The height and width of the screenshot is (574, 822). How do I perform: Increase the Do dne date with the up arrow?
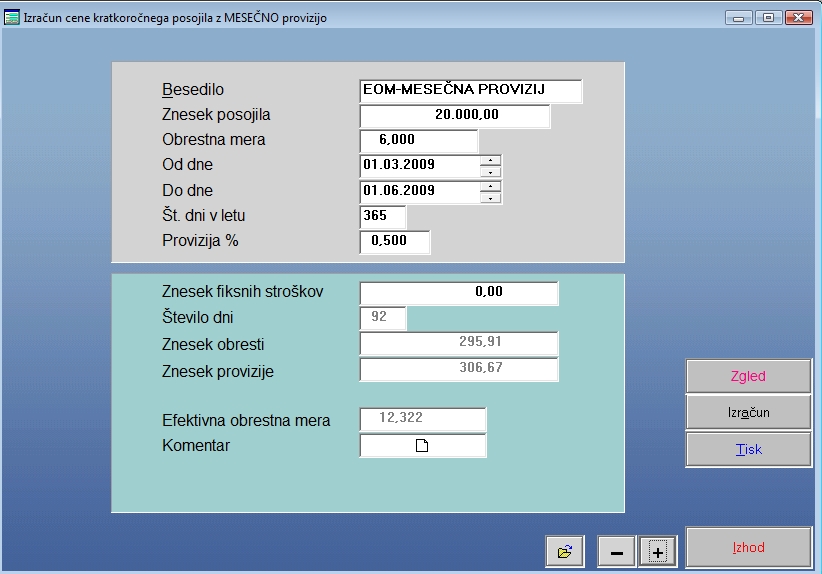pos(490,185)
